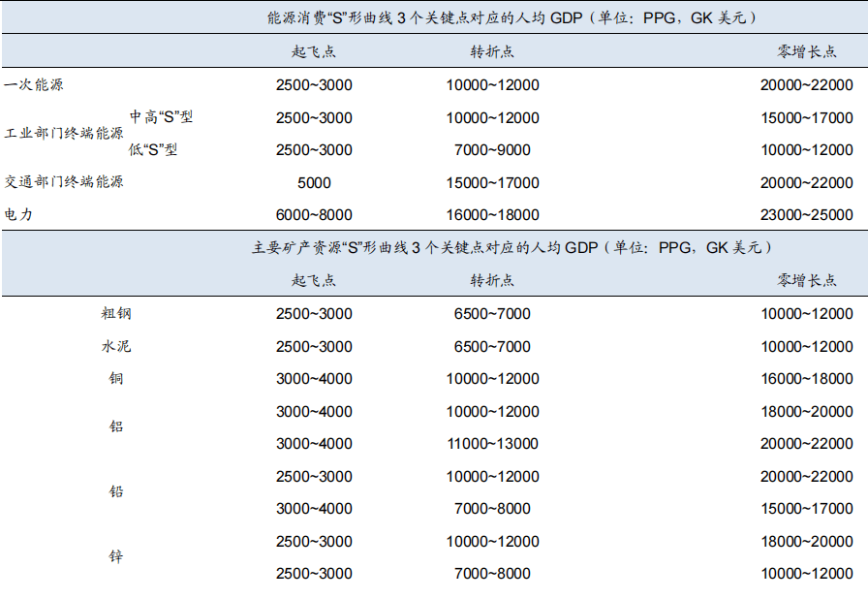The height and width of the screenshot is (599, 868).
Task: Click the 低"S"型 sub-row label
Action: click(153, 150)
